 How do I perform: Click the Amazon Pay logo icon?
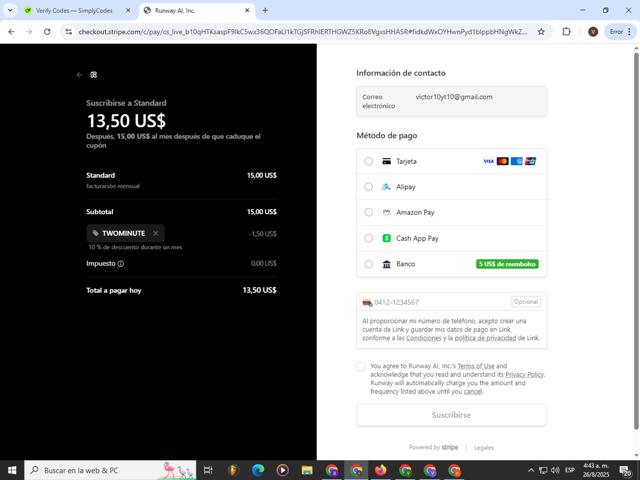[x=387, y=212]
